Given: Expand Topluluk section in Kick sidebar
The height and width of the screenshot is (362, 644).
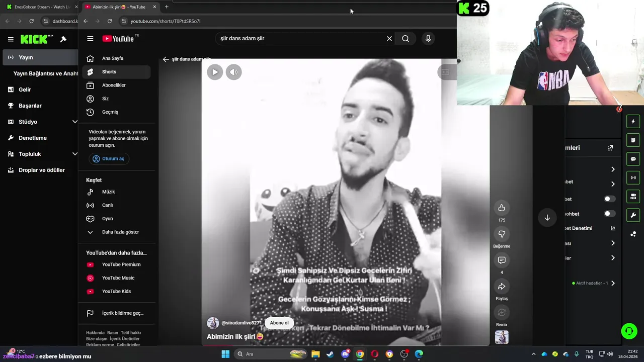Looking at the screenshot, I should 75,154.
